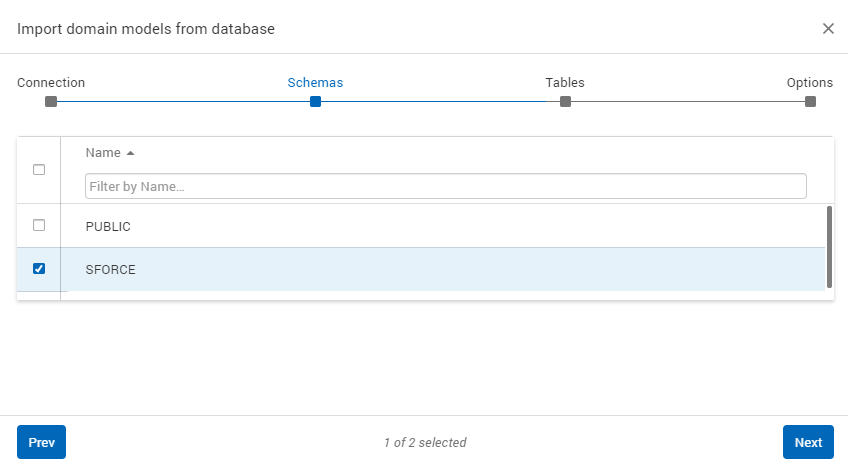Click the Options step marker square
848x467 pixels.
coord(810,101)
